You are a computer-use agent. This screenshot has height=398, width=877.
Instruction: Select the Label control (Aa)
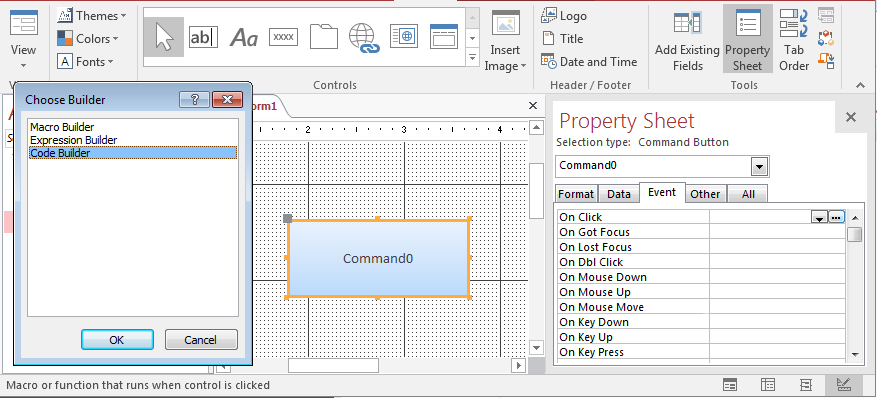pos(244,37)
